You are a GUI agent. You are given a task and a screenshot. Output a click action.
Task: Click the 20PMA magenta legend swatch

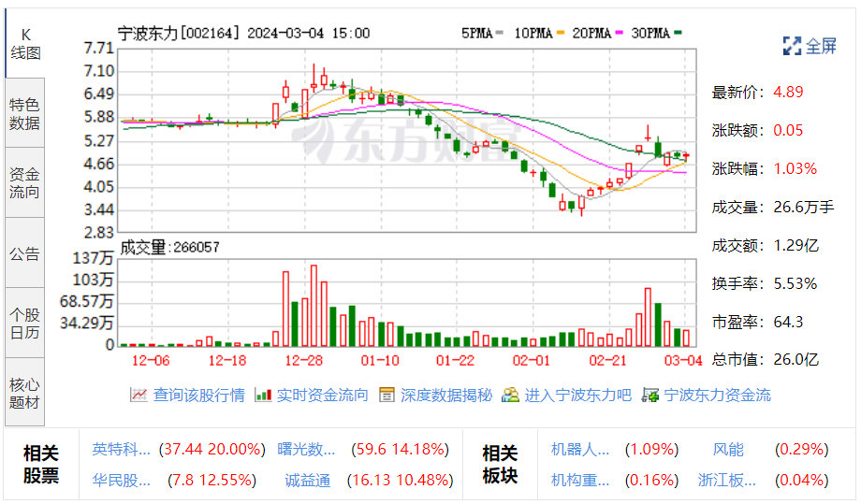(x=620, y=33)
